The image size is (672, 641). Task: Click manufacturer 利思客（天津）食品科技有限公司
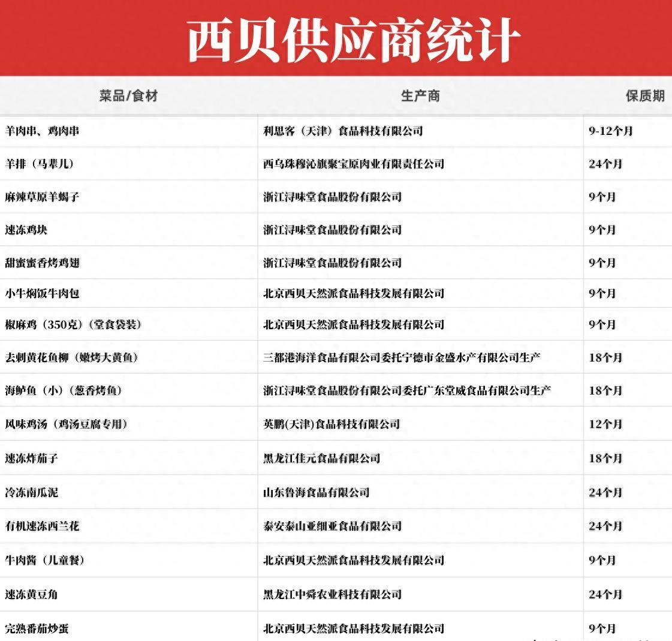343,131
